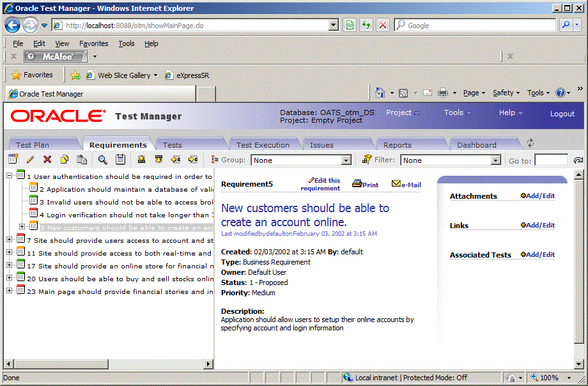This screenshot has height=386, width=588.
Task: Click the Compatibility View icon
Action: [x=350, y=25]
